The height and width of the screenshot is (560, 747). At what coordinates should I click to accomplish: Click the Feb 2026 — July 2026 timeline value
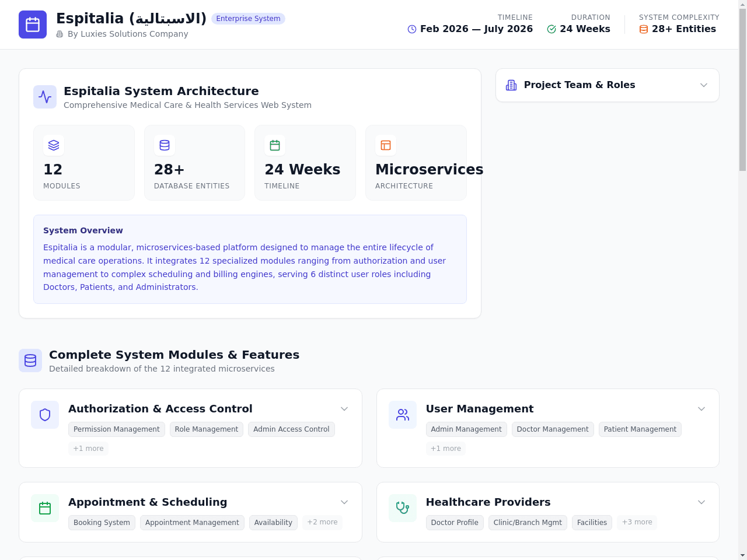[476, 29]
